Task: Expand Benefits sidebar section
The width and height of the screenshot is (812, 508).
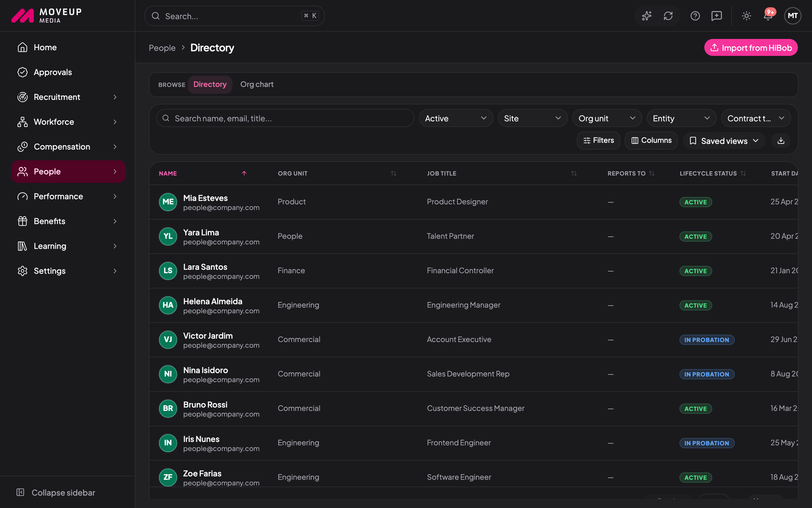Action: pos(69,222)
